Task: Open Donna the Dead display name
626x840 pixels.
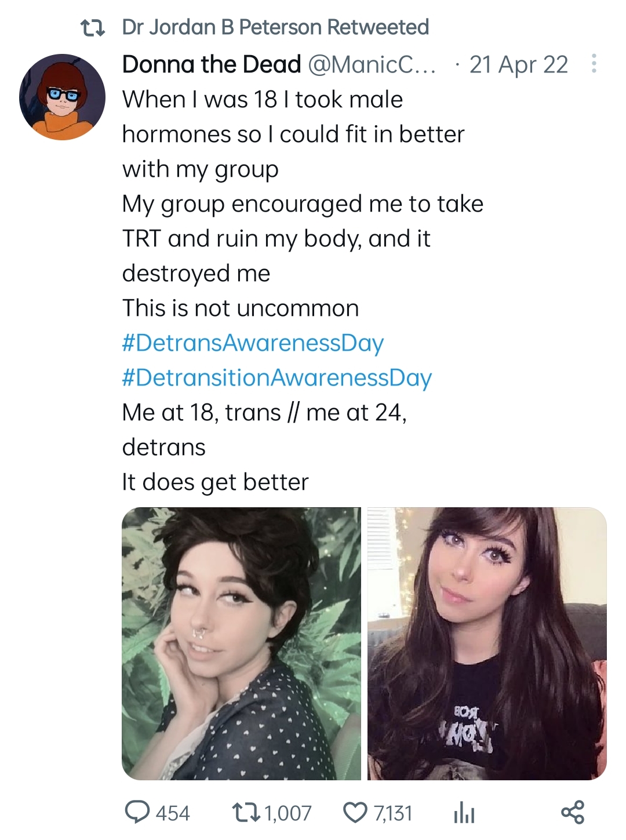Action: point(212,64)
